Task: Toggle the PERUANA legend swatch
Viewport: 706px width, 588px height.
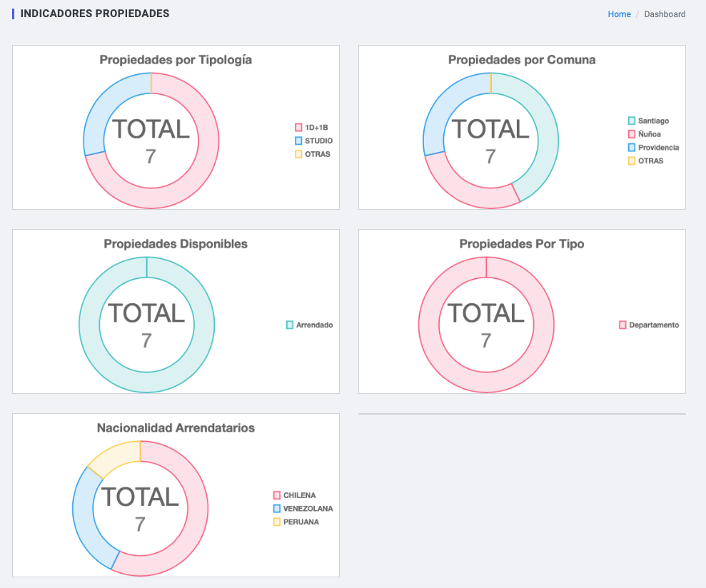Action: click(x=277, y=522)
